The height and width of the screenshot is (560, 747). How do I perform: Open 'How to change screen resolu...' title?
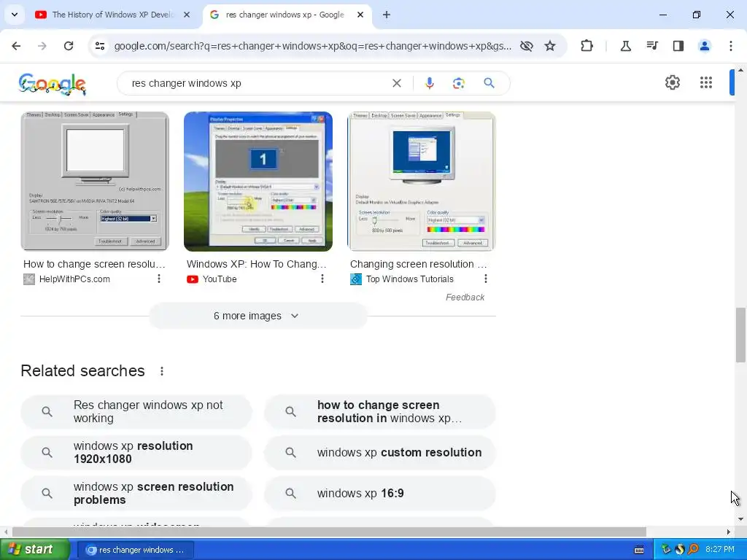coord(94,264)
